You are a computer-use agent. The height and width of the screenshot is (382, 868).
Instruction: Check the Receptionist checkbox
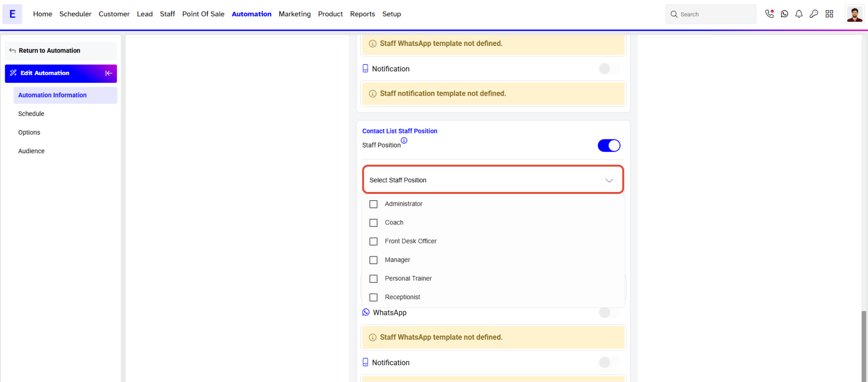[x=374, y=297]
